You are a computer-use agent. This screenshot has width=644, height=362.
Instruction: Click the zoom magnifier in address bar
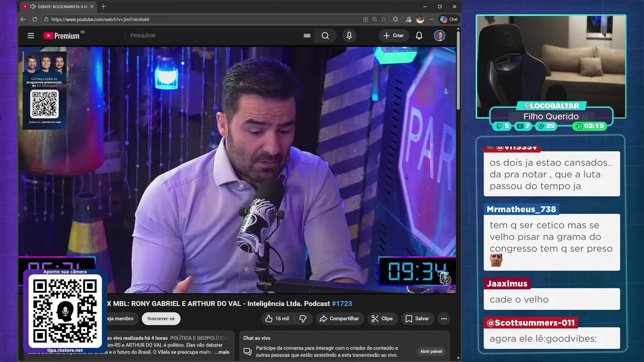click(375, 19)
